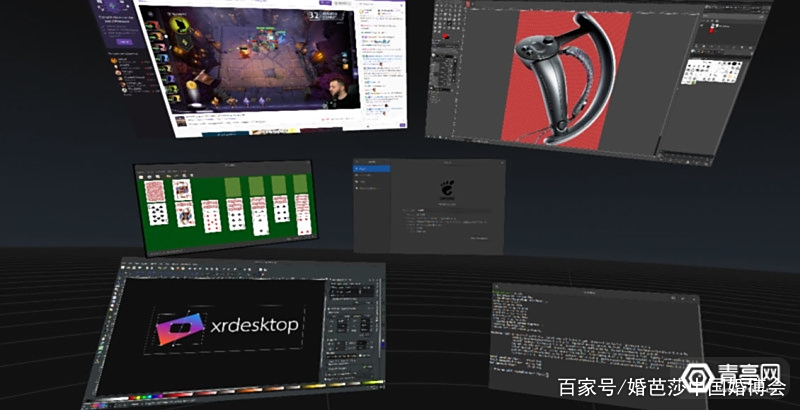Click the Twitch game stream video player
The width and height of the screenshot is (800, 410).
click(x=251, y=59)
